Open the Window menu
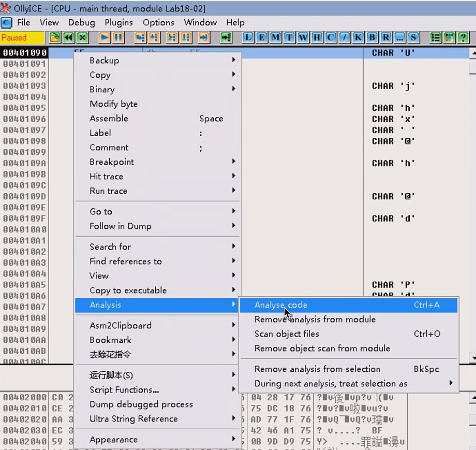476x450 pixels. click(x=200, y=22)
